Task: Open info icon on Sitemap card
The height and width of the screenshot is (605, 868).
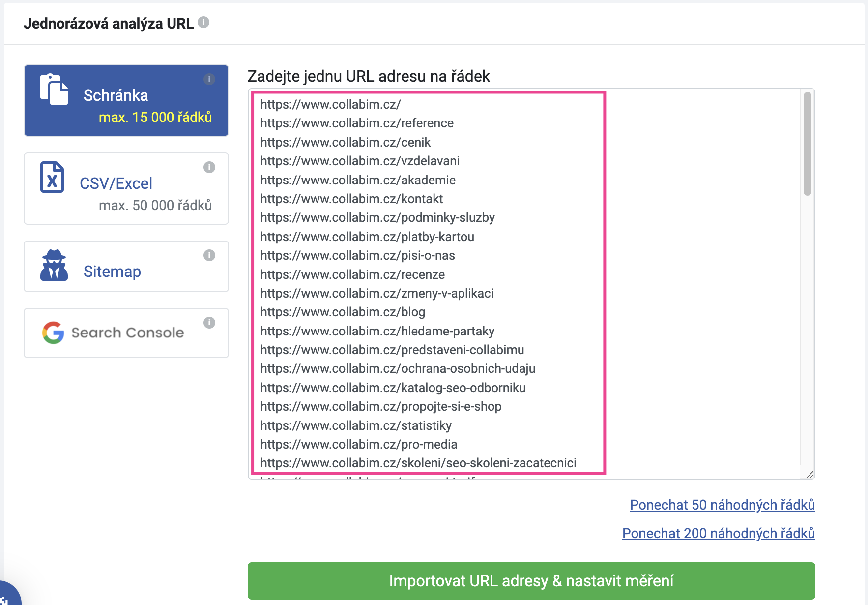Action: click(209, 255)
